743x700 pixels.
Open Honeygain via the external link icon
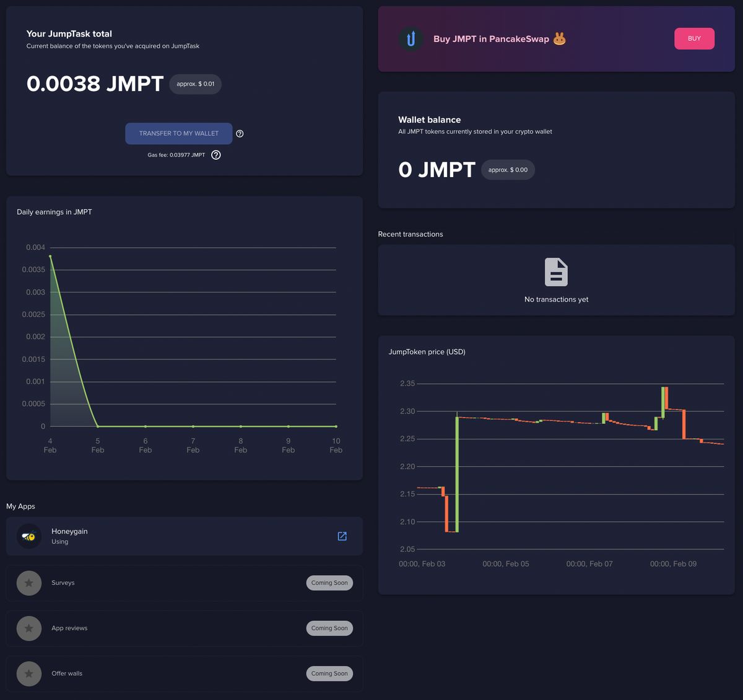(342, 536)
